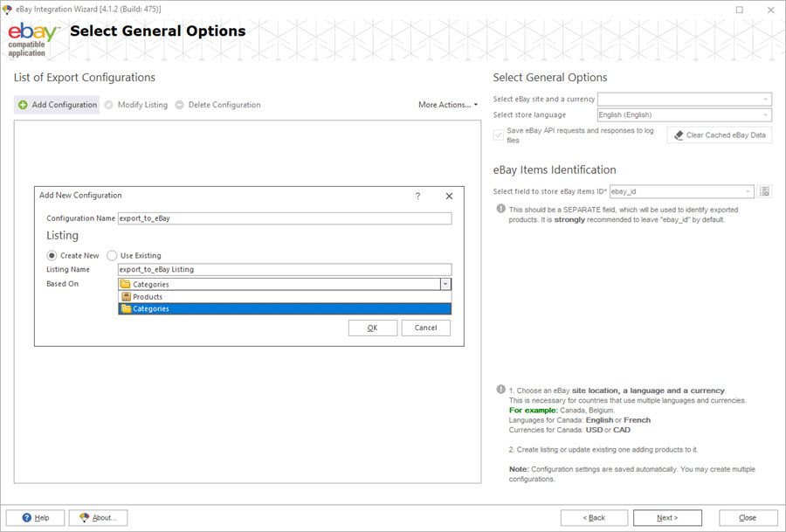
Task: Click the Modify Listing pencil icon
Action: (109, 105)
